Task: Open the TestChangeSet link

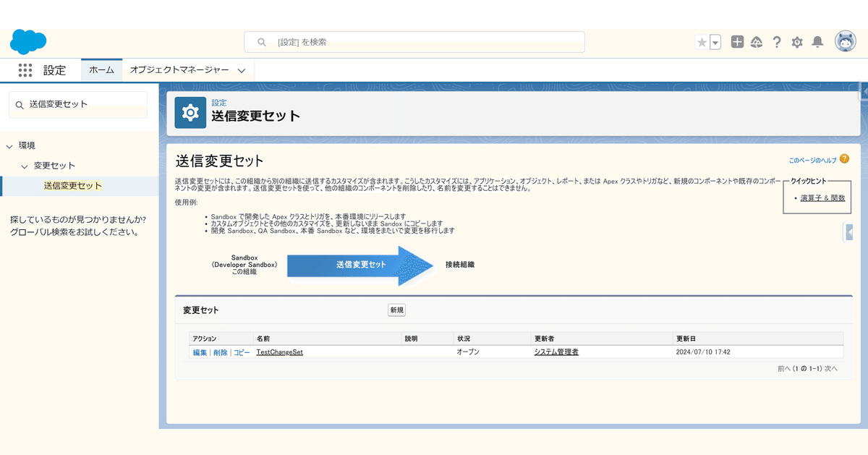Action: [x=279, y=351]
